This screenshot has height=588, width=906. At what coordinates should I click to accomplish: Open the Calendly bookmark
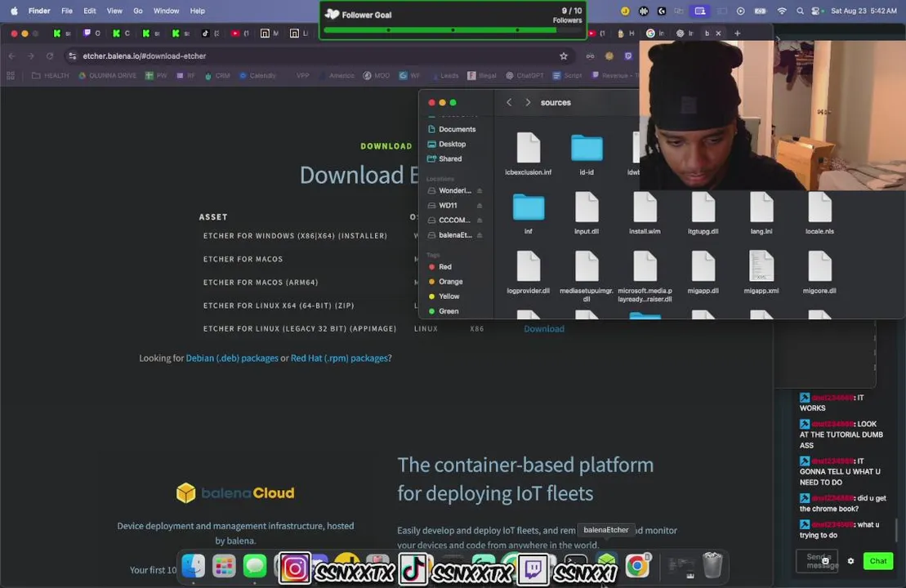257,76
